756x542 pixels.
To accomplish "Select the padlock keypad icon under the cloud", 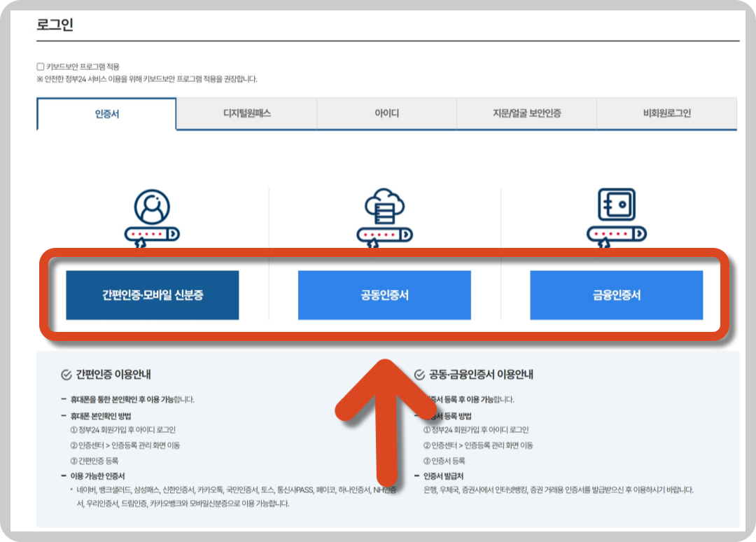I will point(385,233).
